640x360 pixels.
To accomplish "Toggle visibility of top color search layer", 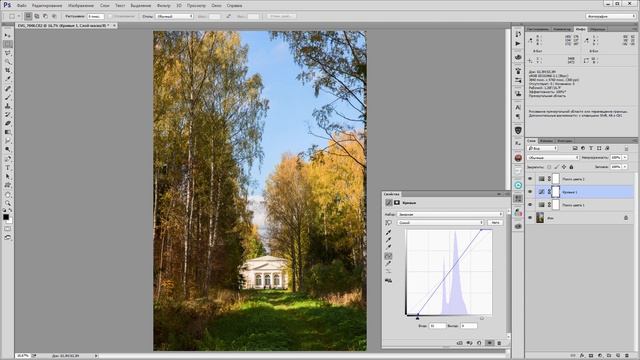I will [530, 179].
